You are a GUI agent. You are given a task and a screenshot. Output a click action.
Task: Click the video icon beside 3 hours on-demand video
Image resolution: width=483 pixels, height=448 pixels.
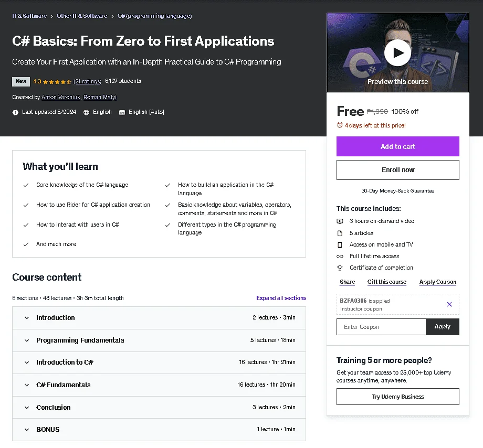point(340,221)
